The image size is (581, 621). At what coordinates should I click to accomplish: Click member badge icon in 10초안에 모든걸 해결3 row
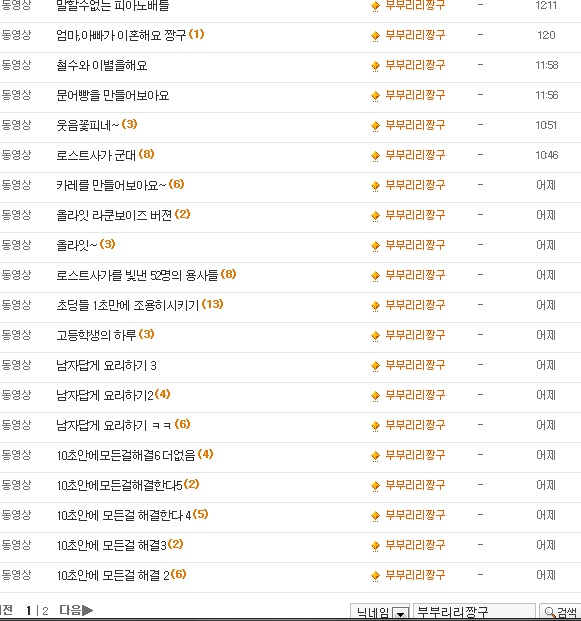point(375,546)
